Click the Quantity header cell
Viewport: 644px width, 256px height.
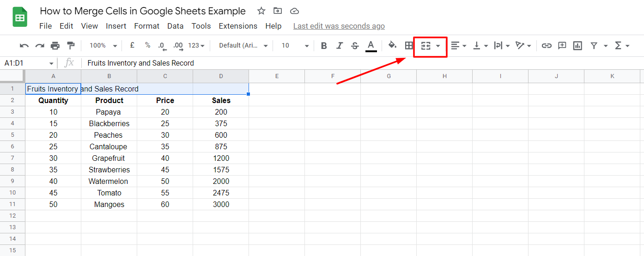point(53,100)
